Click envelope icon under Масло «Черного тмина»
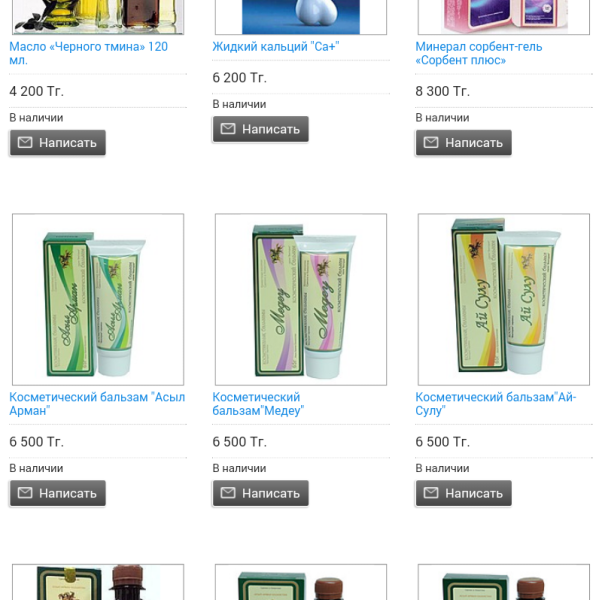This screenshot has height=600, width=602. pyautogui.click(x=25, y=142)
